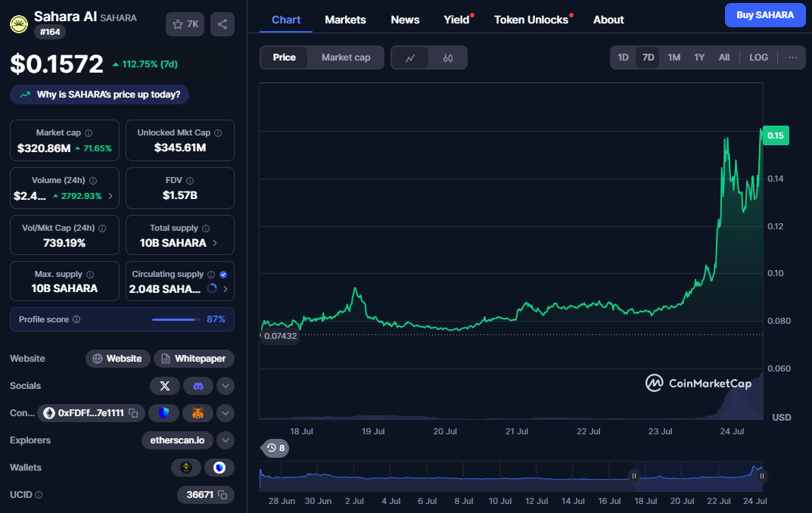Set chart range to 7D
The height and width of the screenshot is (513, 812).
[x=648, y=58]
